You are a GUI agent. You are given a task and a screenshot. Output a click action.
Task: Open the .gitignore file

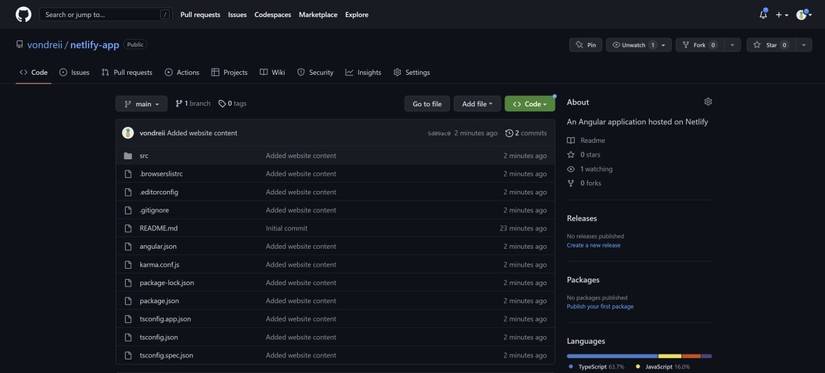(154, 210)
